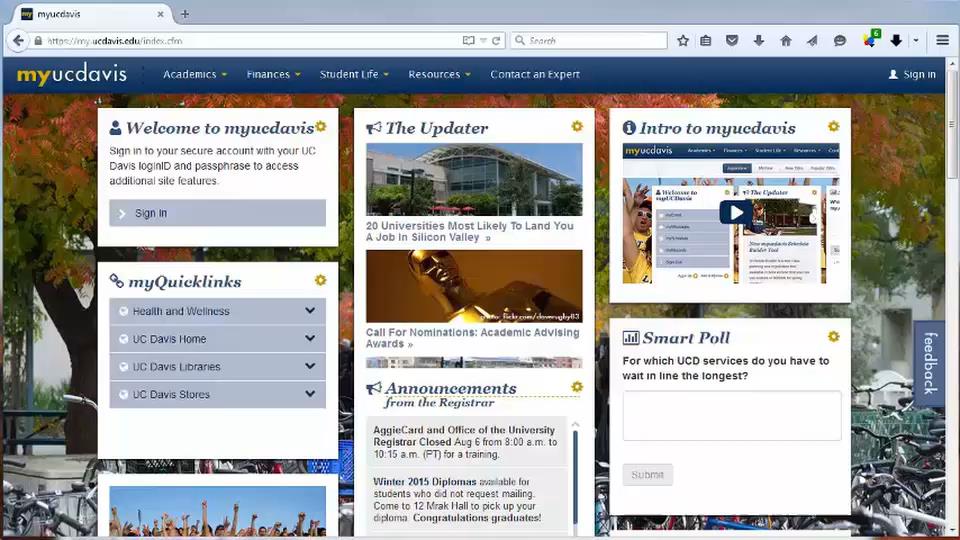Viewport: 960px width, 540px height.
Task: Open settings gear of Smart Poll panel
Action: click(833, 337)
